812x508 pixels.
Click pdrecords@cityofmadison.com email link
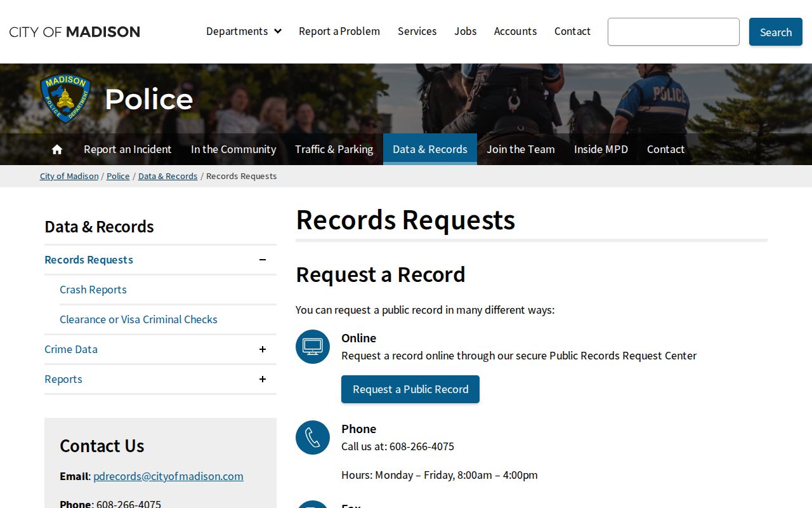tap(168, 476)
